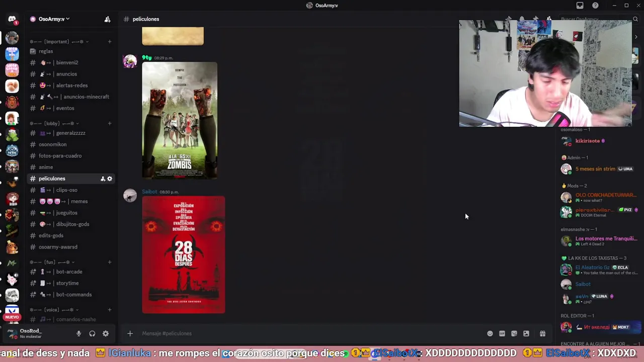Edit channel gear on peliculones row

(x=110, y=178)
